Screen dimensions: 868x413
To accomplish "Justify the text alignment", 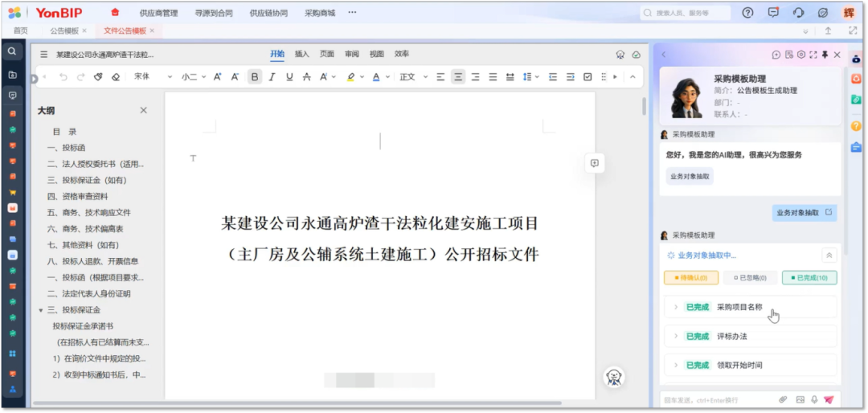I will (493, 77).
